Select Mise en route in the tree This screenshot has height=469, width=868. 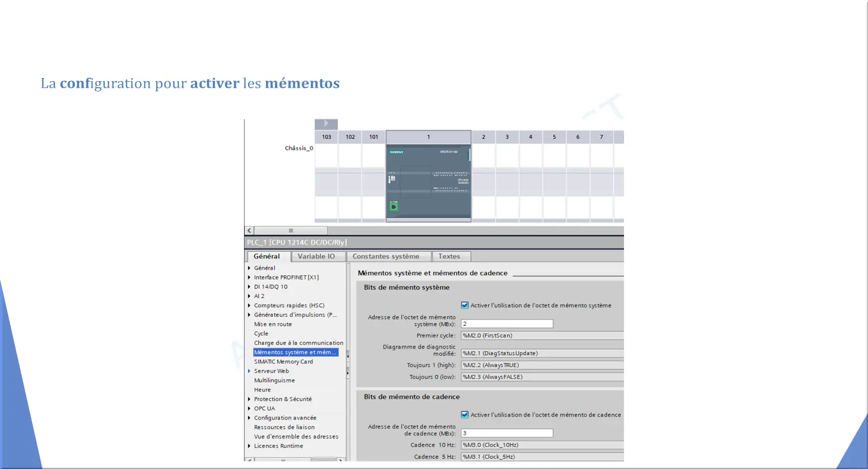[x=273, y=324]
